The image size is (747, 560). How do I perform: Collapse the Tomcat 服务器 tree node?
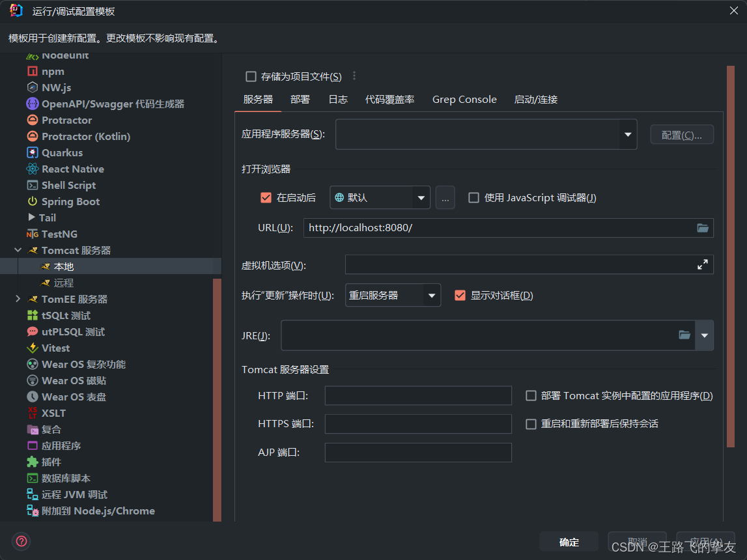18,250
